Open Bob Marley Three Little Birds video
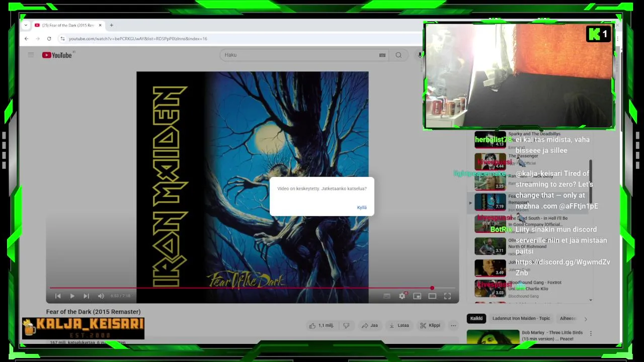This screenshot has height=362, width=644. pos(552,336)
